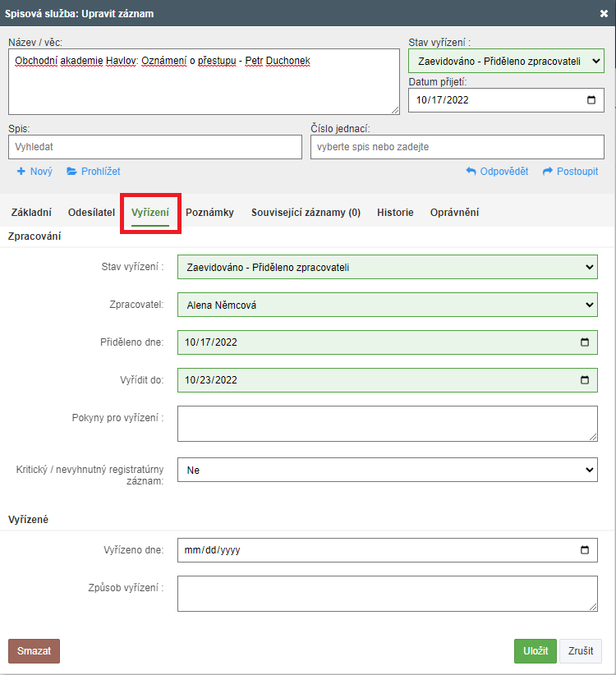Click the folder icon next to Prohlížet

pyautogui.click(x=71, y=172)
